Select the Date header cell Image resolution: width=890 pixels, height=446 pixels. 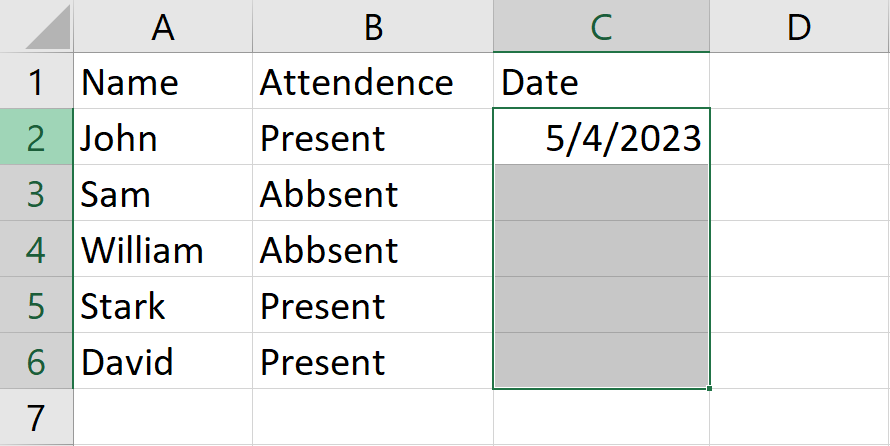[601, 81]
